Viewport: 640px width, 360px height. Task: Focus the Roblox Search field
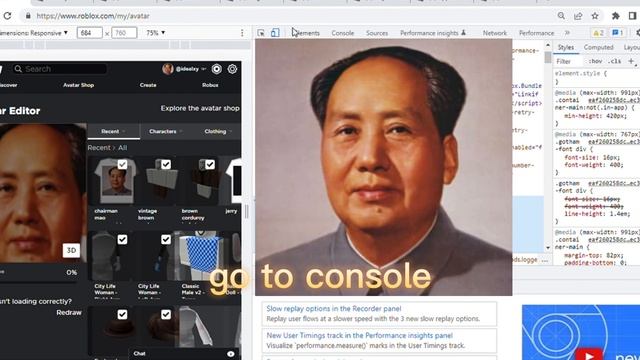point(60,69)
